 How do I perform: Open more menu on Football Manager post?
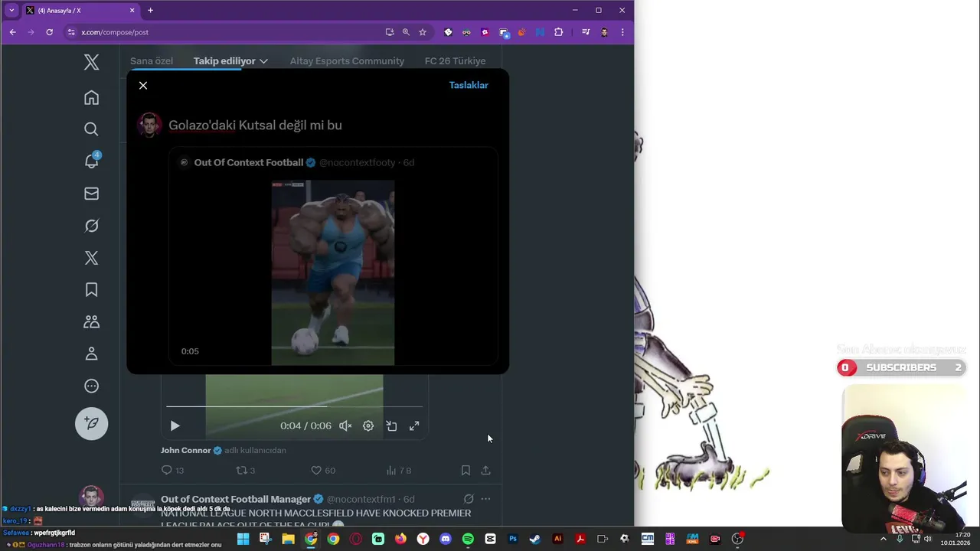[485, 499]
